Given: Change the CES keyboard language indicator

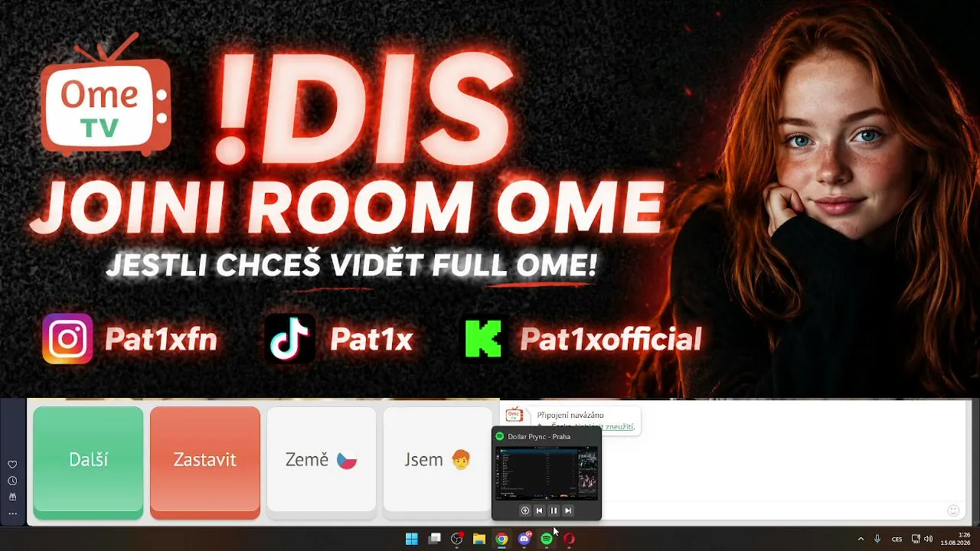Looking at the screenshot, I should tap(897, 539).
